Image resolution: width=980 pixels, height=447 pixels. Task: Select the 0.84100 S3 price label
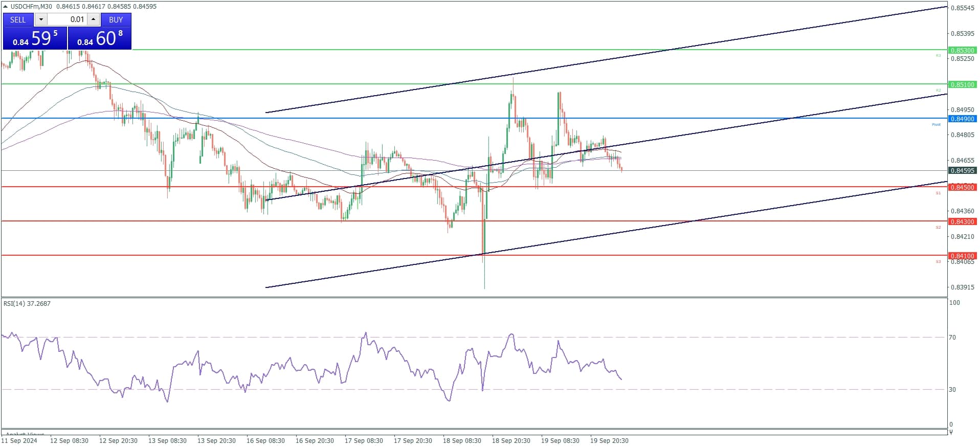(x=962, y=256)
